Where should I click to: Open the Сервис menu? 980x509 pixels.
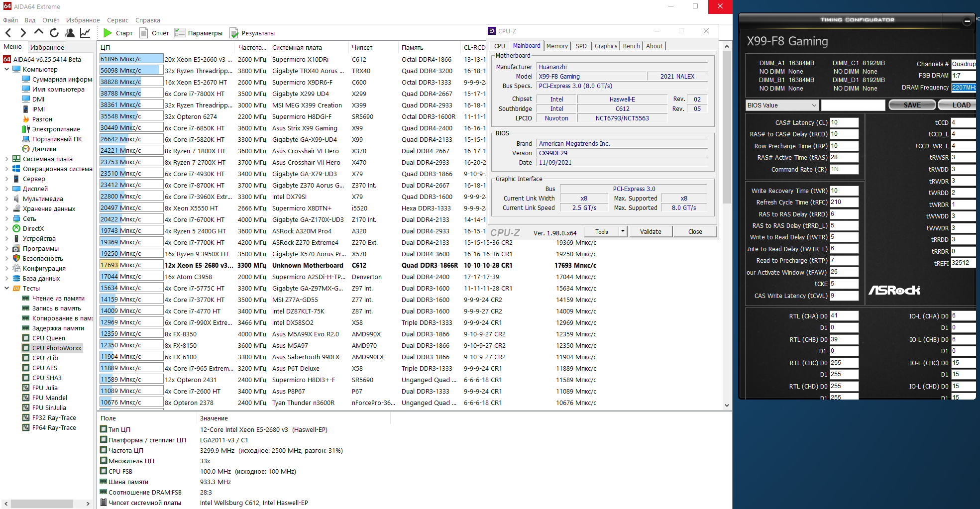click(x=117, y=20)
